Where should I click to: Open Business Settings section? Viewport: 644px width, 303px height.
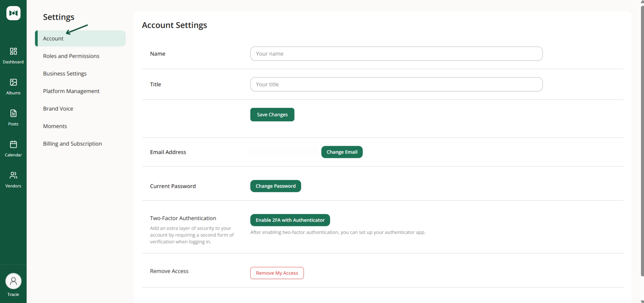tap(65, 74)
